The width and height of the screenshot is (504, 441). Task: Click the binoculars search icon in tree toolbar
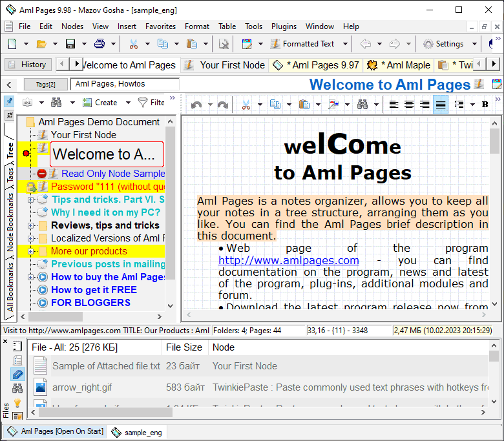(56, 103)
